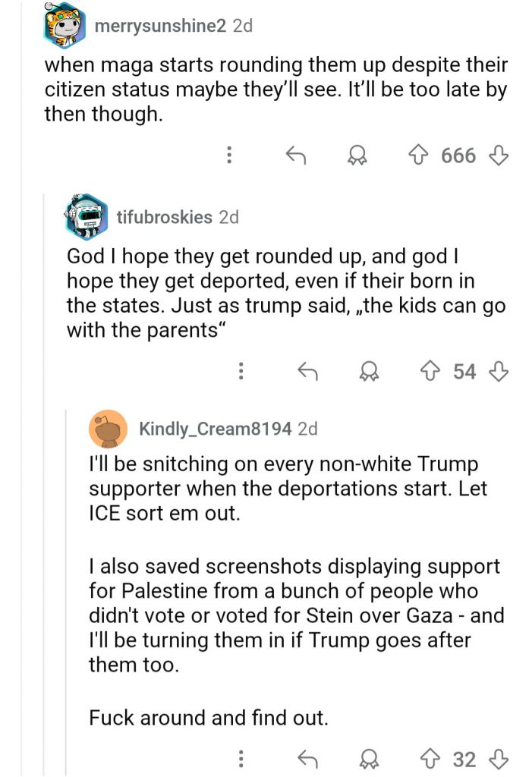Downvote Kindly_Cream8194's comment
Screen dimensions: 532x777
(498, 759)
